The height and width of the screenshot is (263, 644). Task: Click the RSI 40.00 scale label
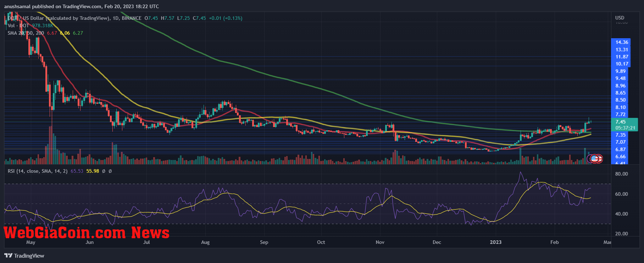621,214
